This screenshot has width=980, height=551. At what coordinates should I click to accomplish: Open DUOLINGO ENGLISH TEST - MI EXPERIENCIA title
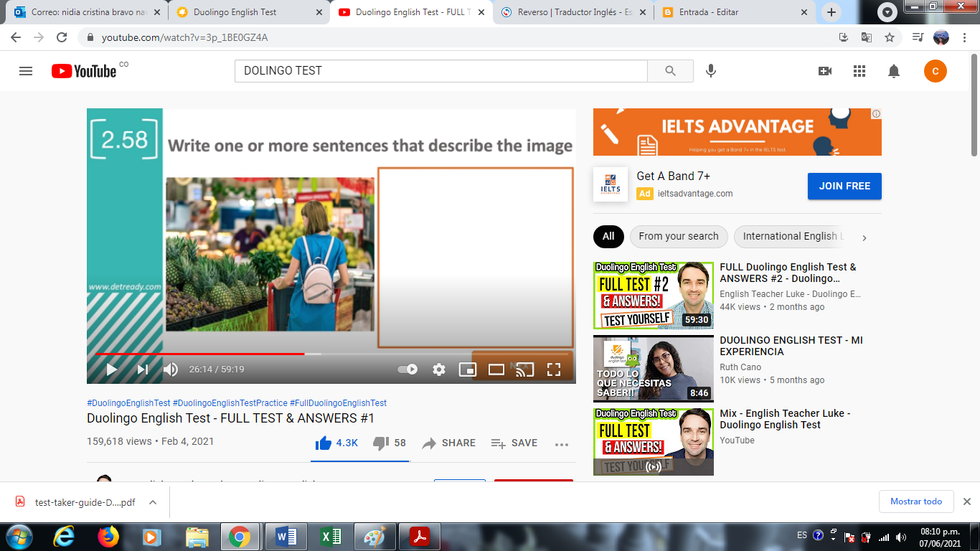point(791,346)
